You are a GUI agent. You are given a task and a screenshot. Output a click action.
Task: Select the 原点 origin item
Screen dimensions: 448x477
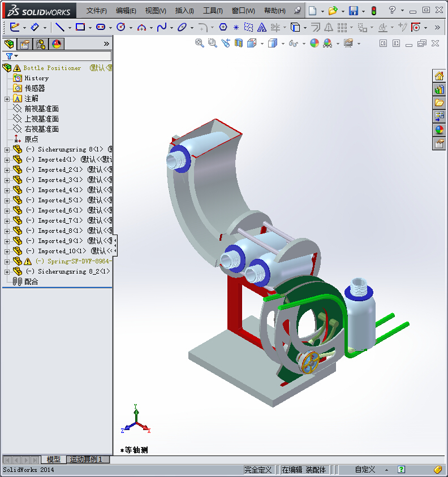(x=31, y=139)
